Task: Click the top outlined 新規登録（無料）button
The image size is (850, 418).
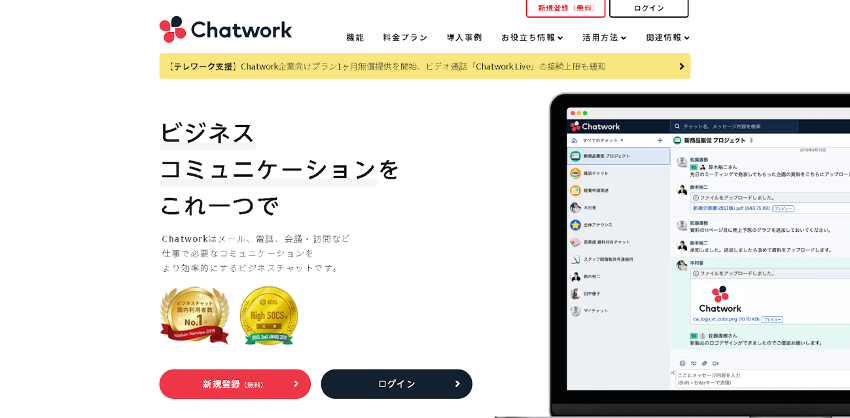Action: (566, 8)
